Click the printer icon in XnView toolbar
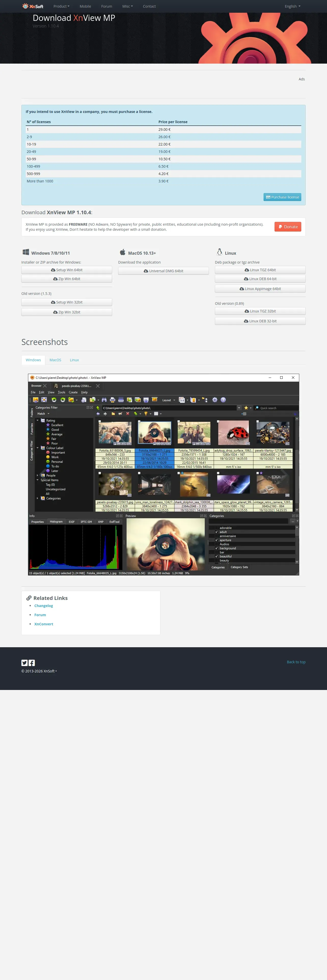Image resolution: width=327 pixels, height=980 pixels. tap(112, 400)
